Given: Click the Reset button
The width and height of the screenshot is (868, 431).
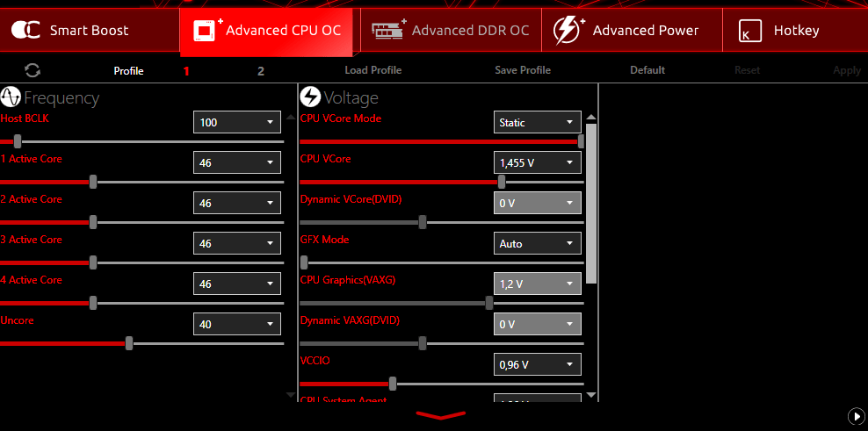Looking at the screenshot, I should click(x=747, y=70).
